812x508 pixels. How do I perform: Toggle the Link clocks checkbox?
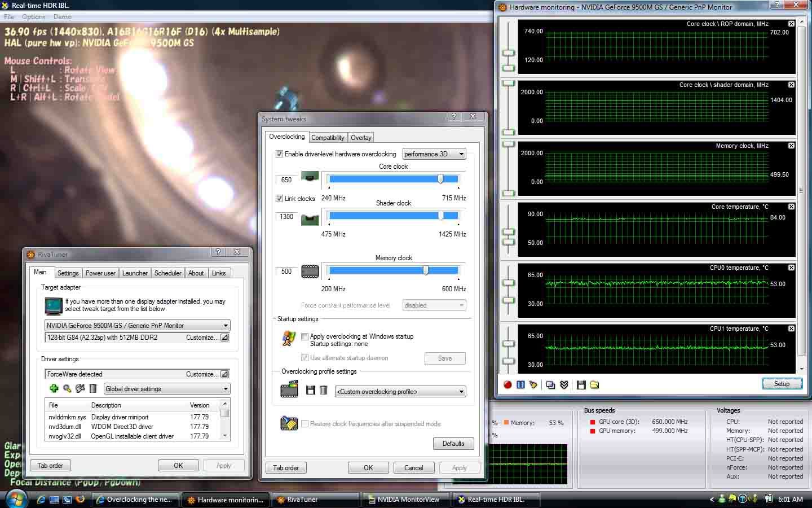279,199
